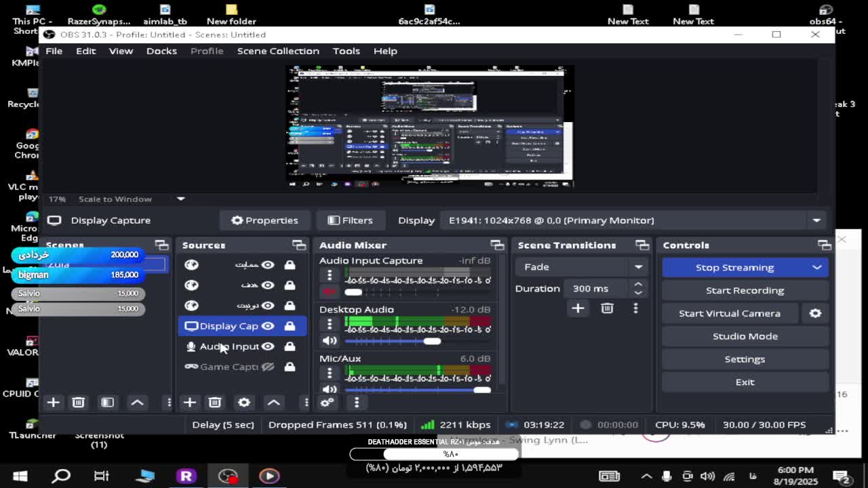Add a new source with plus icon

tap(190, 403)
